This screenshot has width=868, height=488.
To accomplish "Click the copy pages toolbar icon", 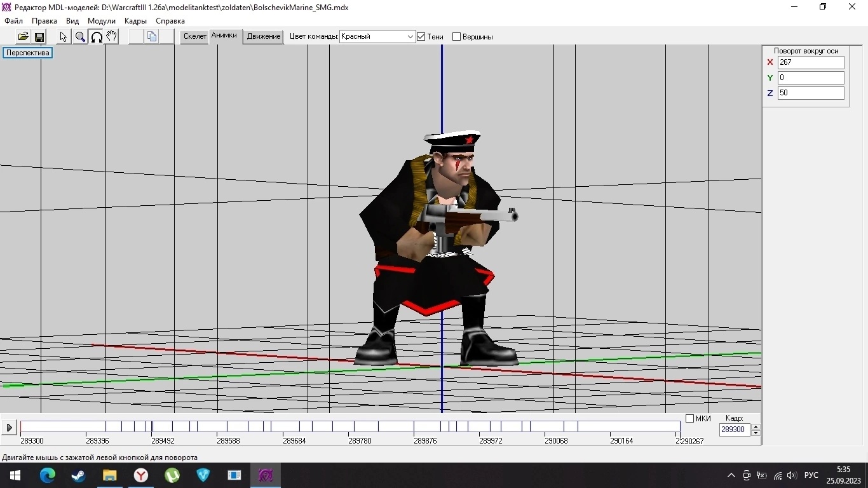I will [151, 37].
